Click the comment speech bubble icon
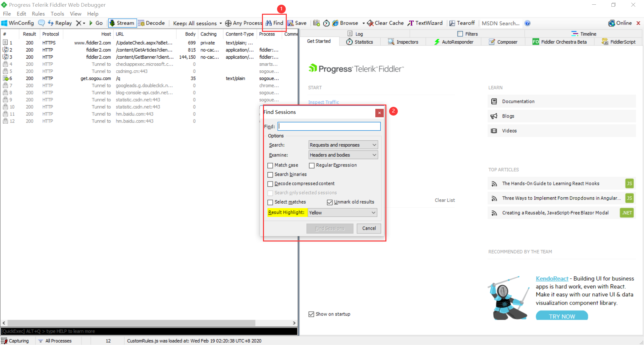 point(41,23)
